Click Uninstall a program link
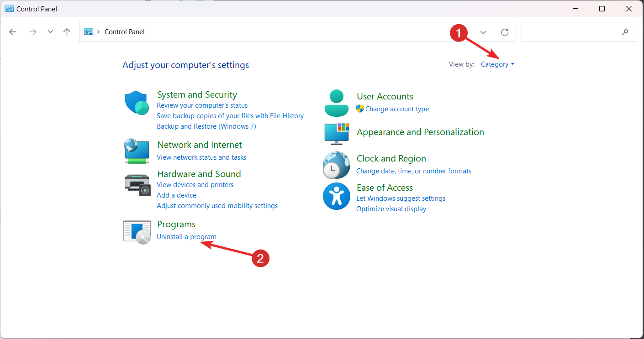644x339 pixels. pyautogui.click(x=186, y=237)
